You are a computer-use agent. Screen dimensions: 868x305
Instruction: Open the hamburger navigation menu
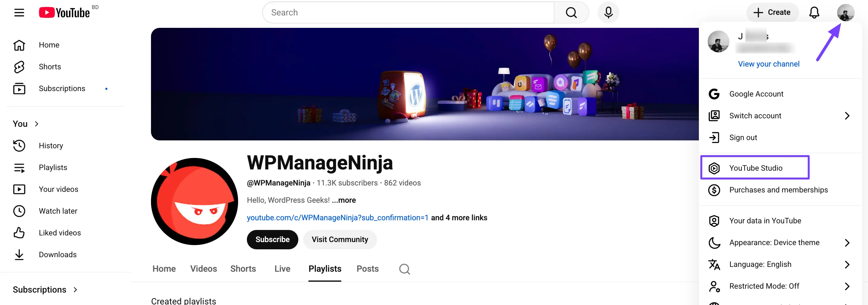[19, 12]
